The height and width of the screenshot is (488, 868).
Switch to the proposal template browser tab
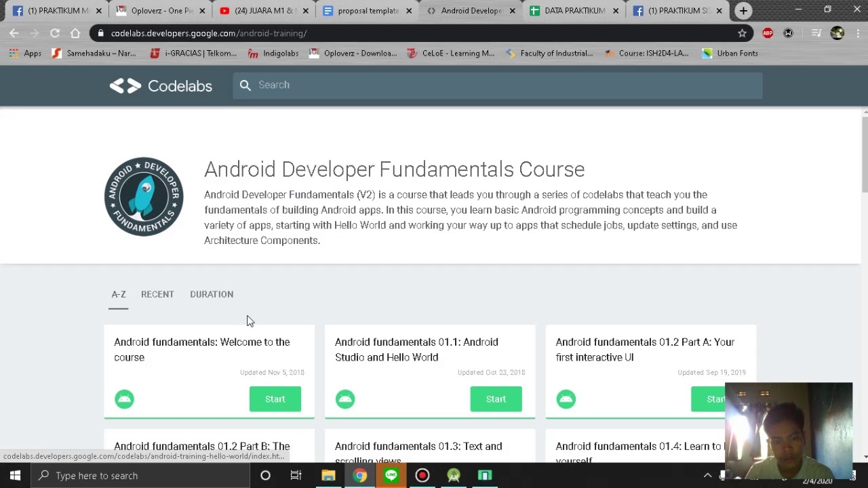[366, 11]
